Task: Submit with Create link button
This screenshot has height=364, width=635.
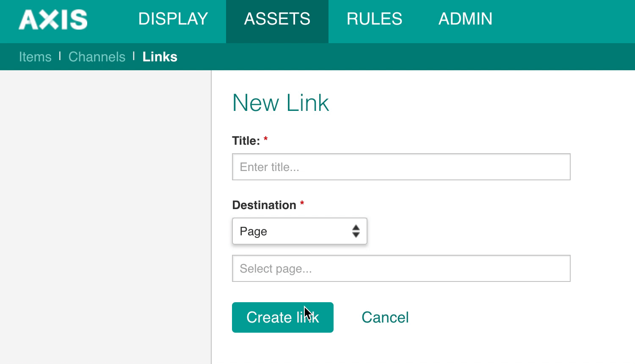Action: [x=282, y=317]
